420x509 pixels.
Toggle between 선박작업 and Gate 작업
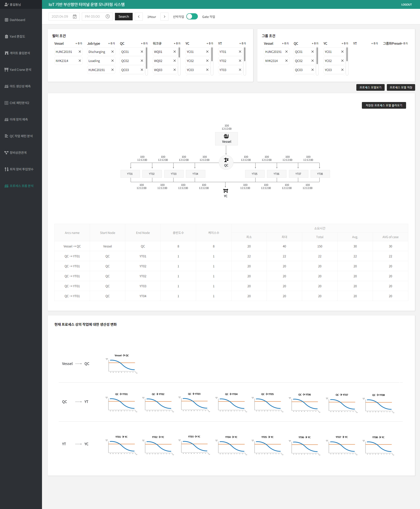coord(192,16)
